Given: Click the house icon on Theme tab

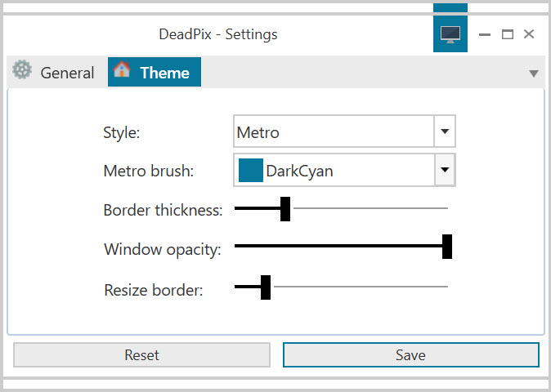Looking at the screenshot, I should (122, 69).
